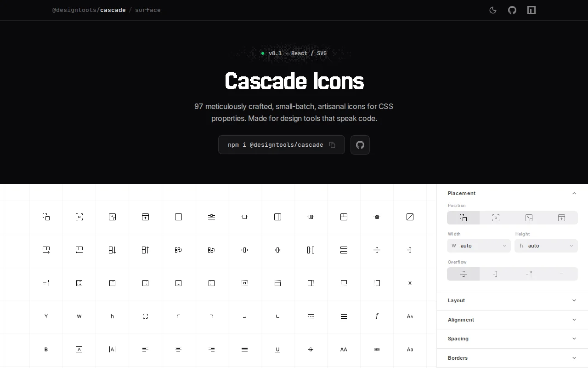Select first Overflow option in Placement panel

point(463,274)
